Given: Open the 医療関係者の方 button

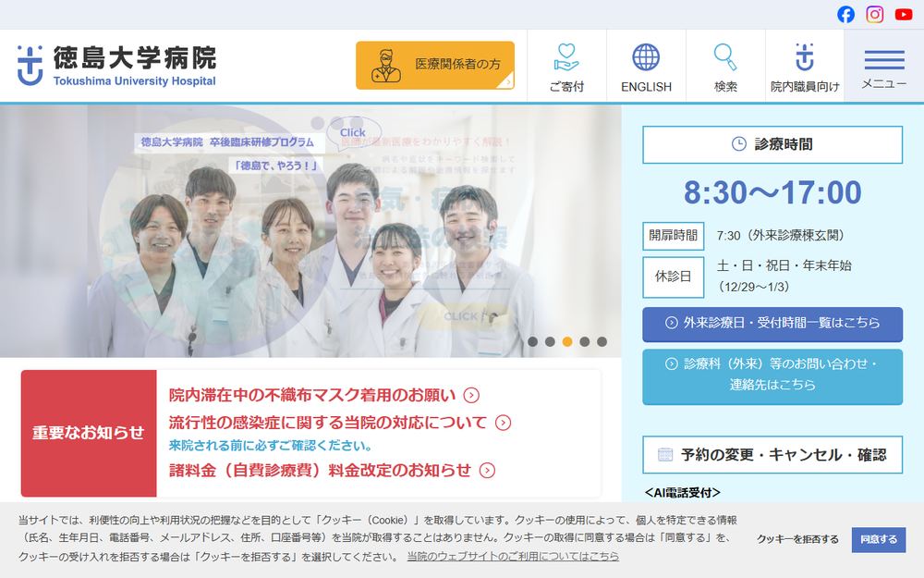Looking at the screenshot, I should [435, 66].
